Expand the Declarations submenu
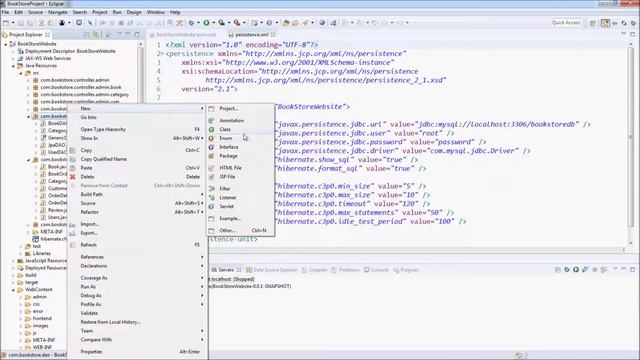640x360 pixels. point(137,266)
